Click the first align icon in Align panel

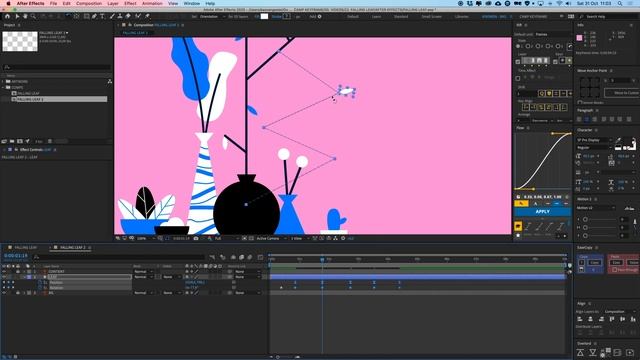click(x=580, y=319)
